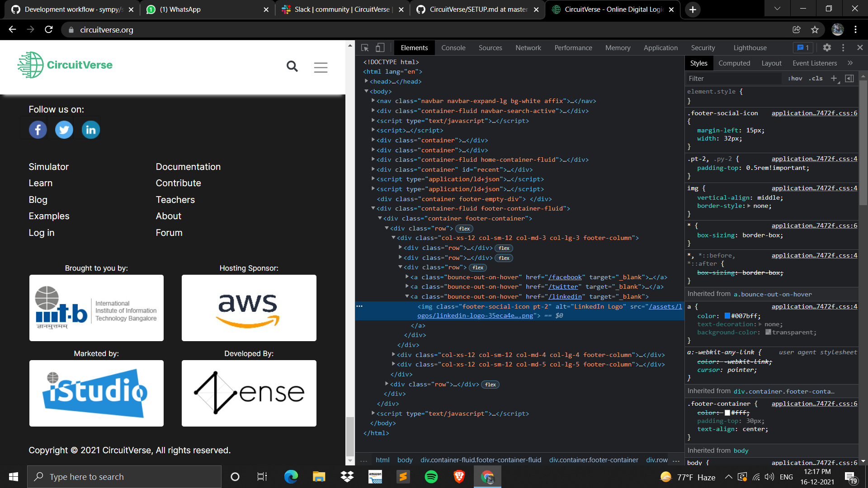Collapse the body element node
The height and width of the screenshot is (488, 868).
(x=367, y=91)
